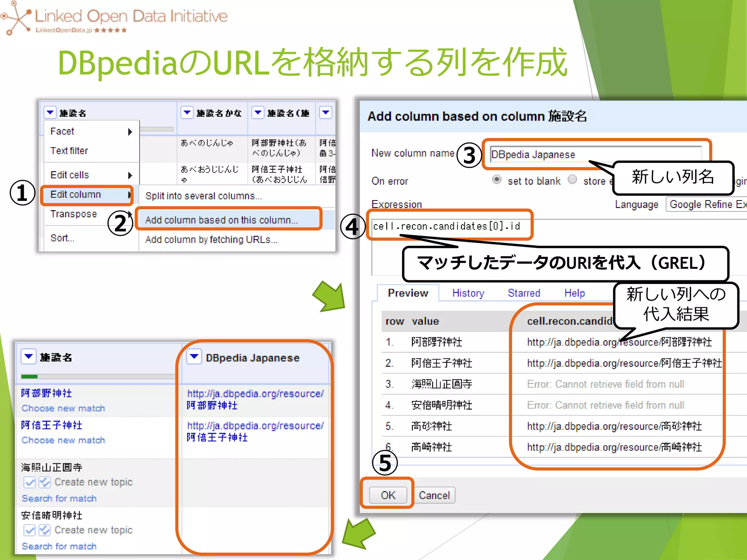
Task: Select Split into several columns...
Action: coord(204,196)
